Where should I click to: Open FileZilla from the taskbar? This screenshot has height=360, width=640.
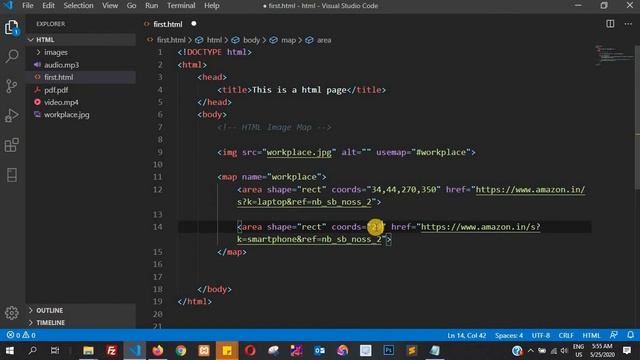coord(111,351)
